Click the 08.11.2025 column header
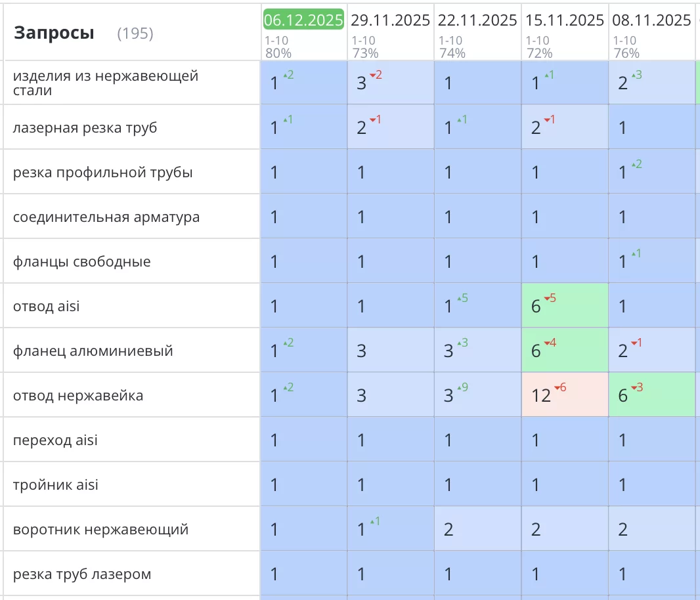 click(x=651, y=20)
